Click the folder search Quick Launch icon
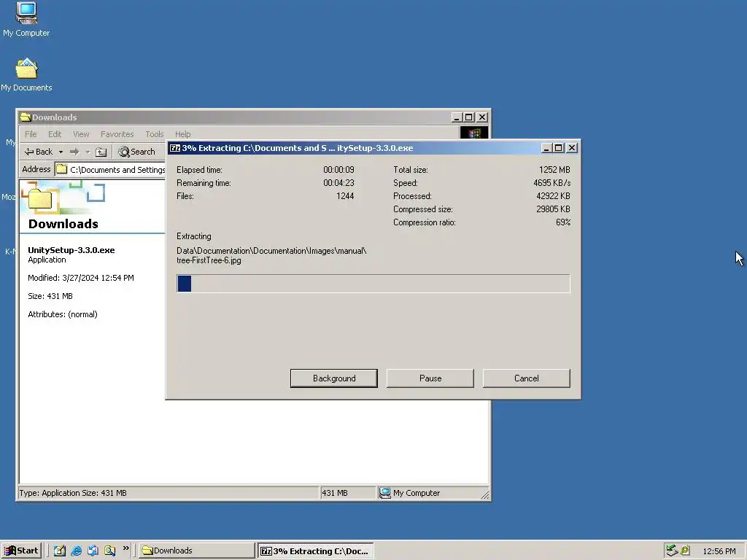 (110, 551)
